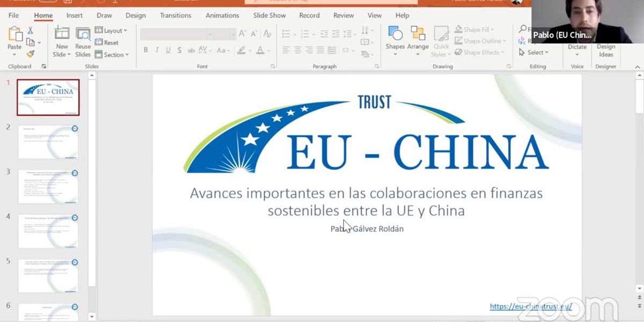The height and width of the screenshot is (322, 644).
Task: Toggle underline formatting
Action: pyautogui.click(x=168, y=50)
